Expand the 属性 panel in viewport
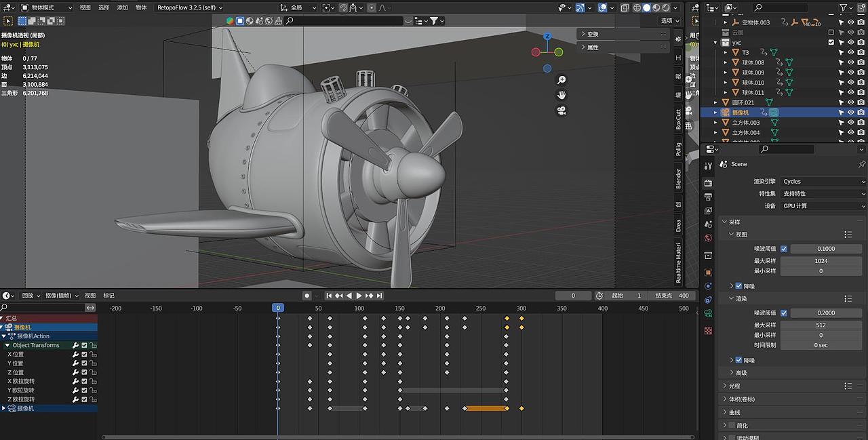The width and height of the screenshot is (868, 440). coord(623,47)
